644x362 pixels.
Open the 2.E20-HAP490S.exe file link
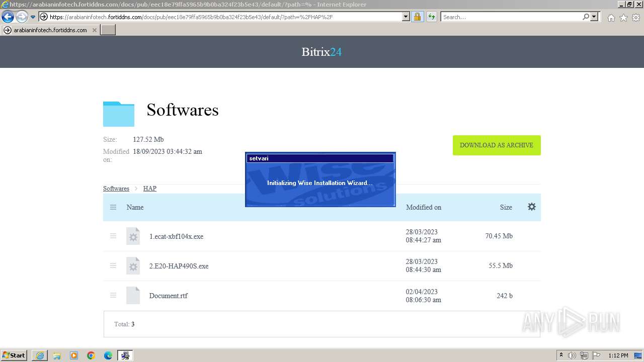(179, 266)
